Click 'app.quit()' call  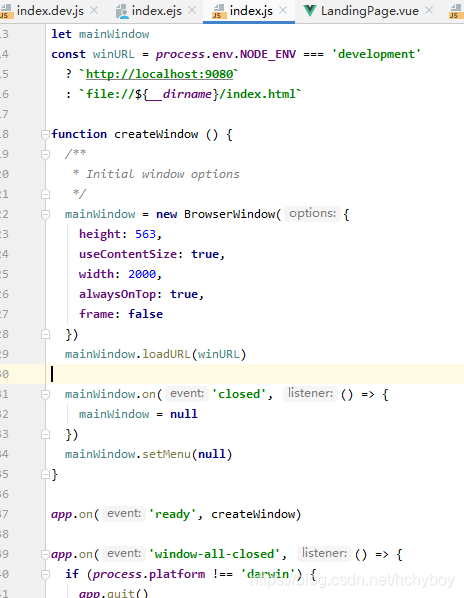tap(113, 593)
